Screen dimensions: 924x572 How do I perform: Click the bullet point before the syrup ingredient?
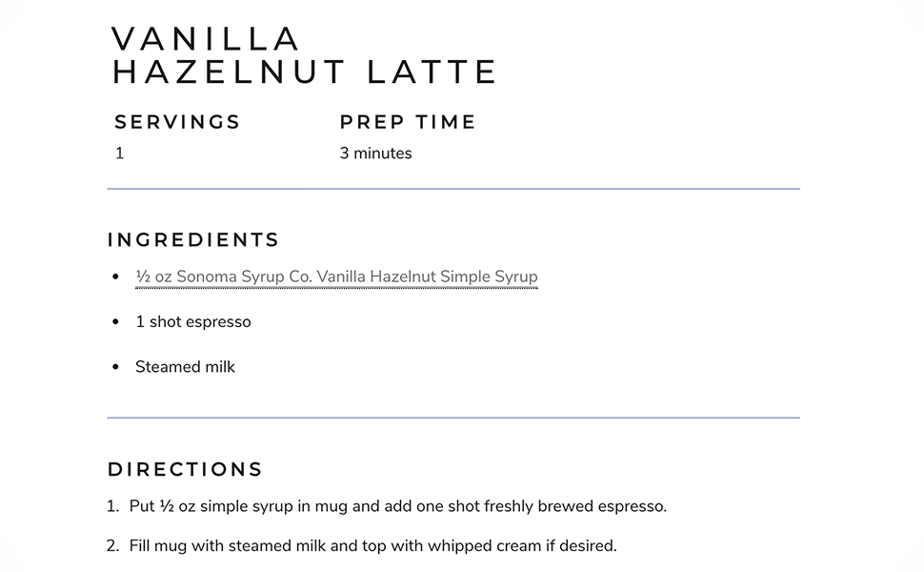click(x=115, y=277)
